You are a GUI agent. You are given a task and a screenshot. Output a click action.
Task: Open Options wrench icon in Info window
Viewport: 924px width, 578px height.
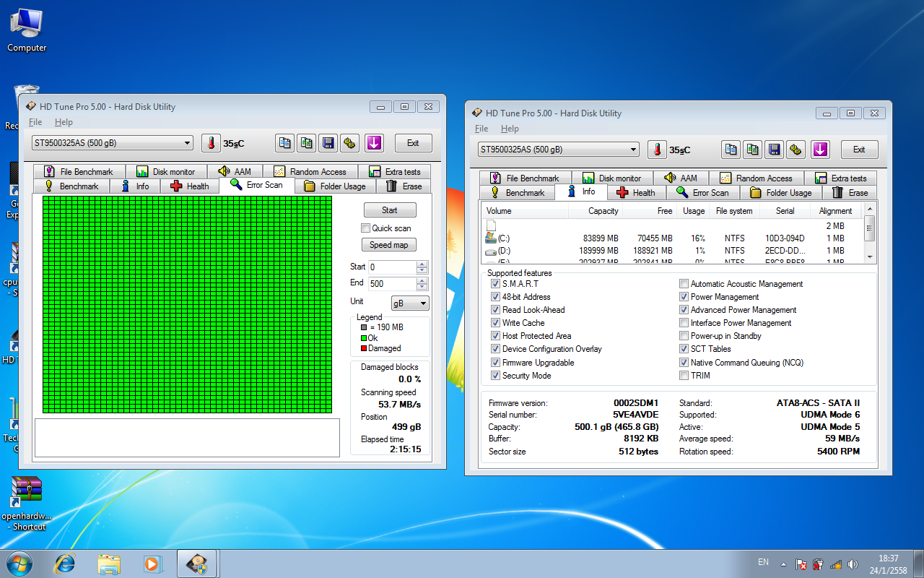click(x=796, y=150)
